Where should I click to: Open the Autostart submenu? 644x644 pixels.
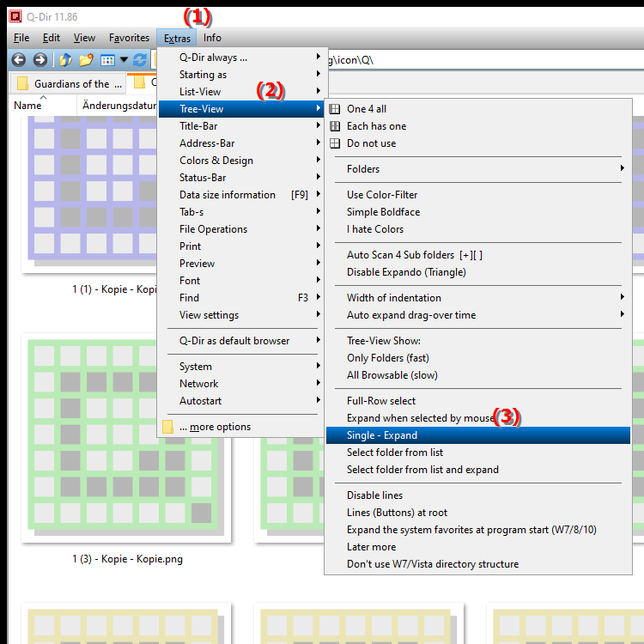(241, 401)
